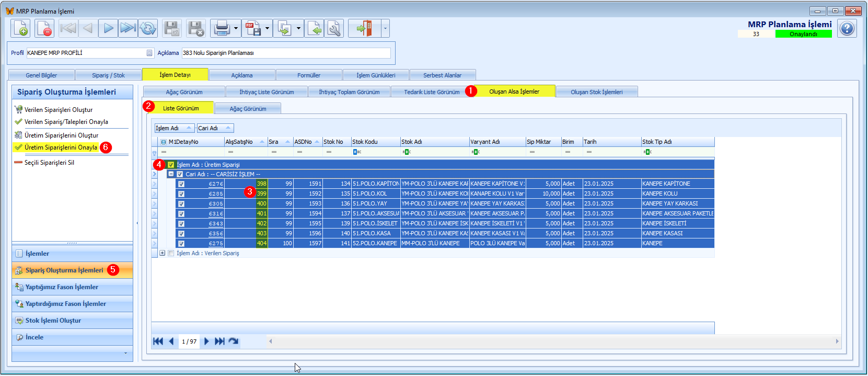Collapse the CARİSİZ İŞLEM group

click(x=171, y=174)
